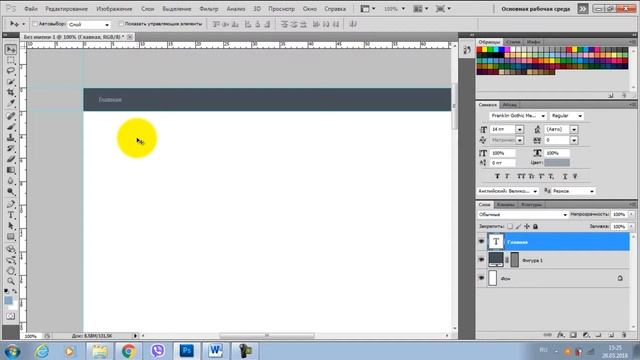The image size is (640, 360).
Task: Toggle Quick Mask mode at toolbox bottom
Action: coord(11,316)
